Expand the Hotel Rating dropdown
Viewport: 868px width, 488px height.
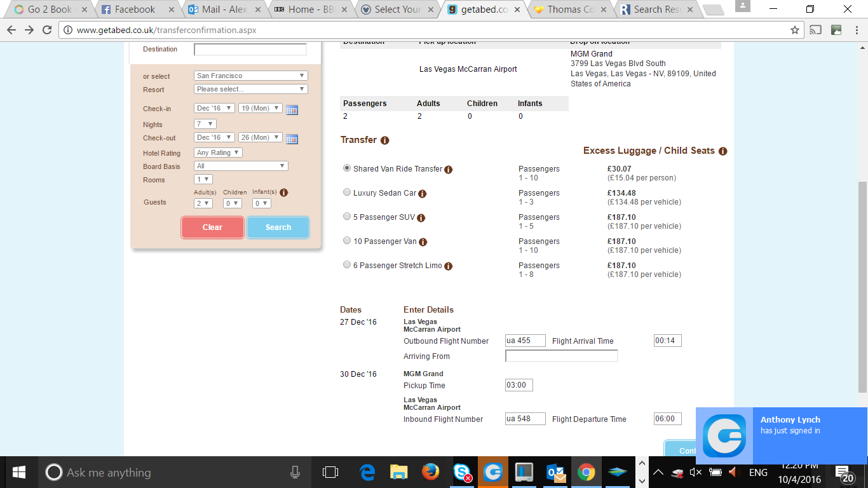click(x=218, y=152)
